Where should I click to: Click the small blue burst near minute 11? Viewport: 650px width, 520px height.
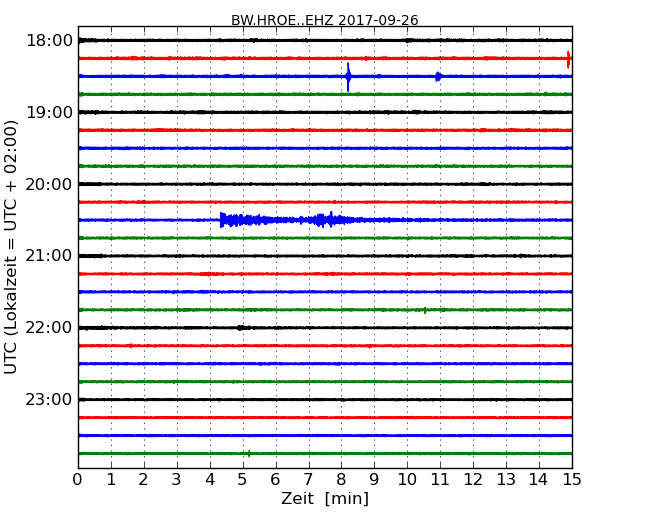click(438, 77)
